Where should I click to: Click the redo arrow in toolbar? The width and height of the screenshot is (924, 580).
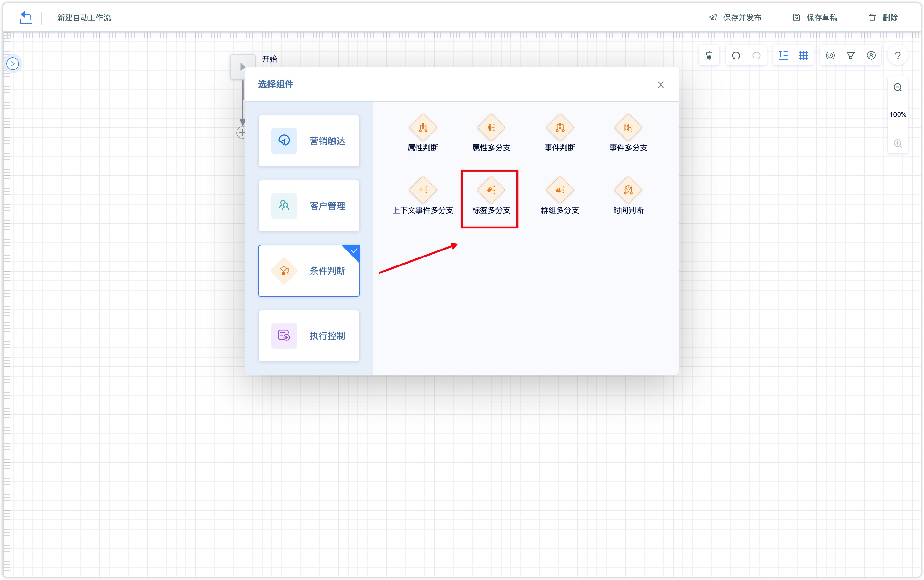[x=756, y=56]
